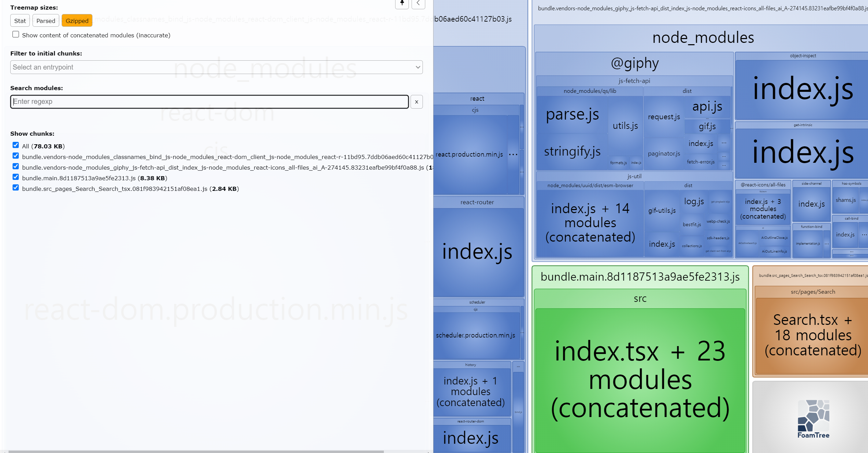
Task: Uncheck the classnames_bind vendors bundle chunk
Action: pos(16,156)
